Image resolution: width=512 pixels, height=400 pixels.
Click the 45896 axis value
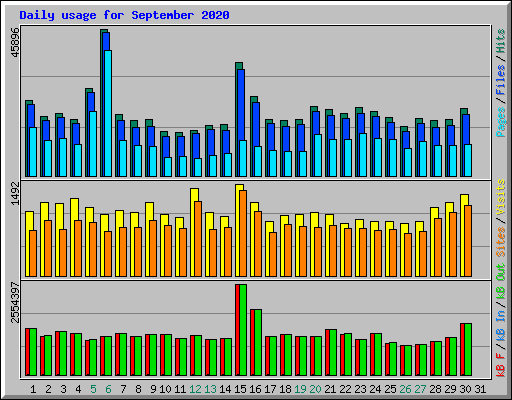15,42
